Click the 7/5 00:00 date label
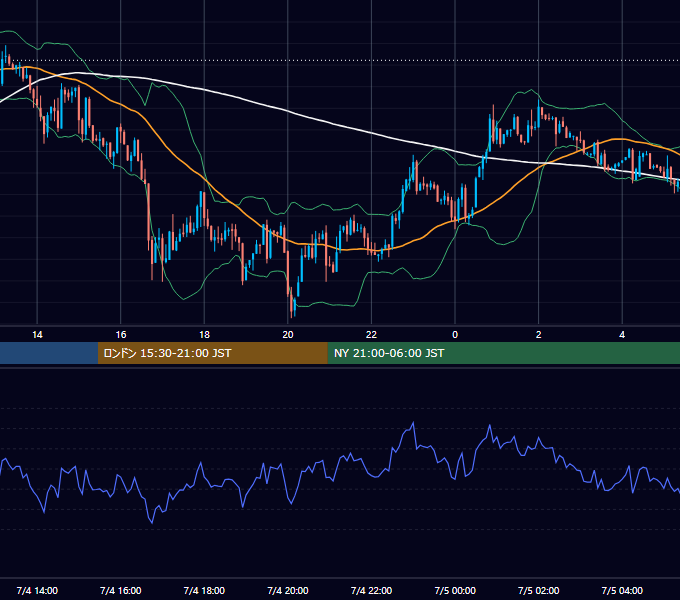680x600 pixels. 455,590
